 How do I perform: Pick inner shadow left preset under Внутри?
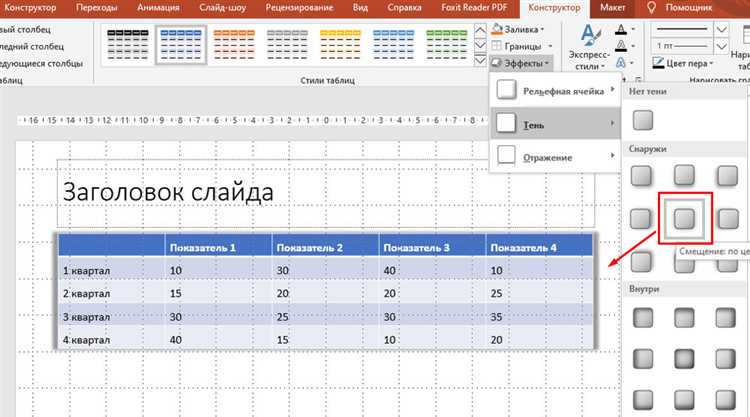point(643,359)
